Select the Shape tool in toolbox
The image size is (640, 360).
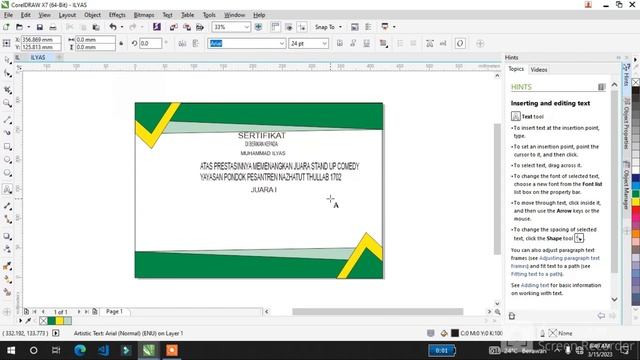coord(7,74)
